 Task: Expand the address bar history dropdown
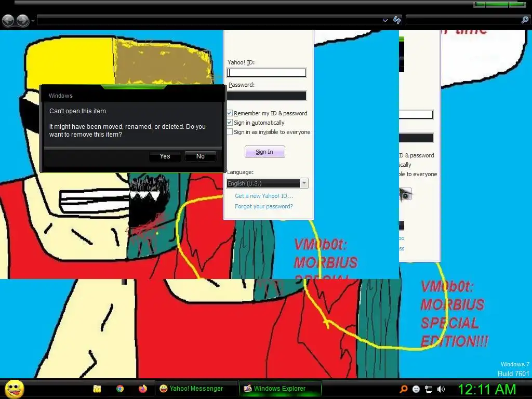coord(385,20)
